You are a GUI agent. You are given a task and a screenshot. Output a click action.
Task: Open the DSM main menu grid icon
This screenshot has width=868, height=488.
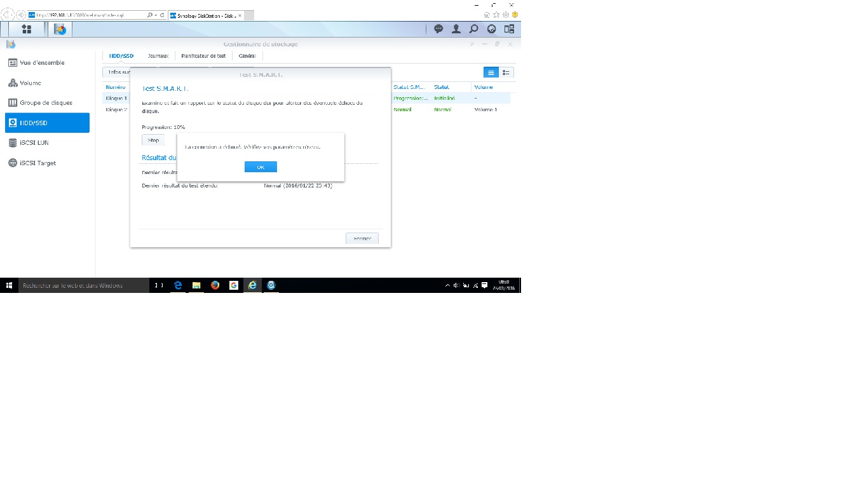27,29
